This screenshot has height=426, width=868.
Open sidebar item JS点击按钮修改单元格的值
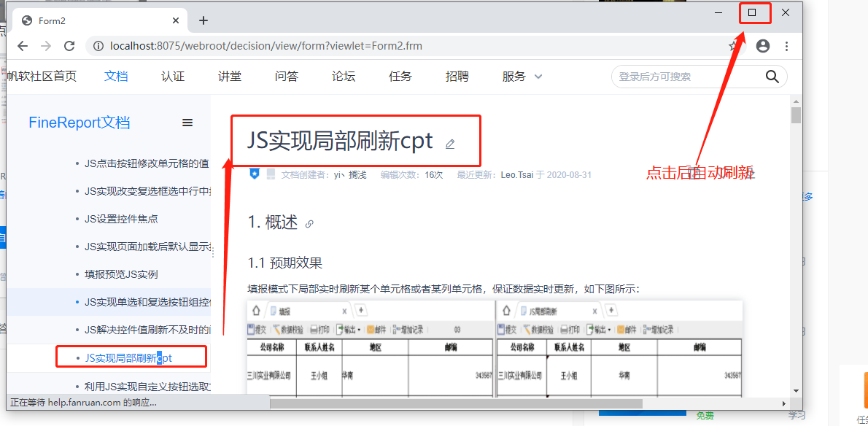coord(147,163)
